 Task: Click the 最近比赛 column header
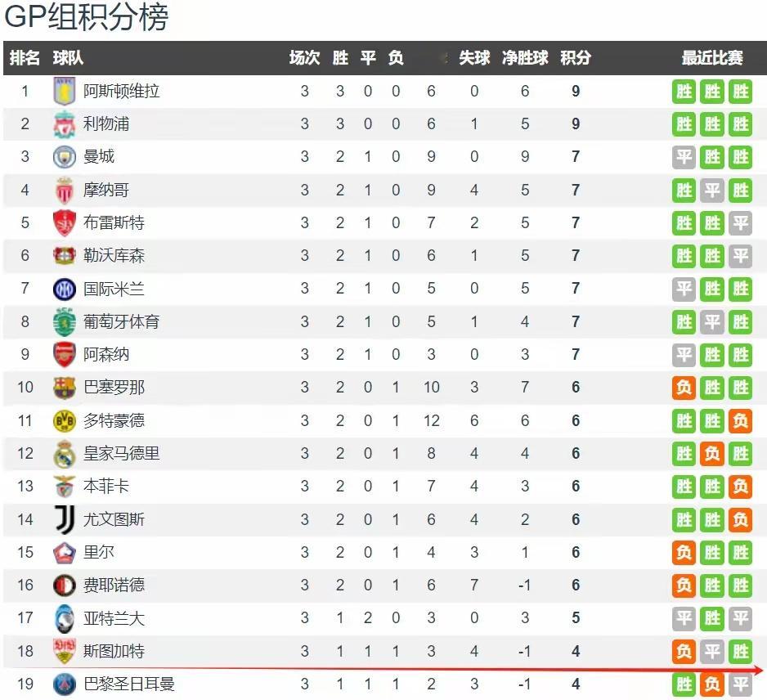(x=712, y=58)
